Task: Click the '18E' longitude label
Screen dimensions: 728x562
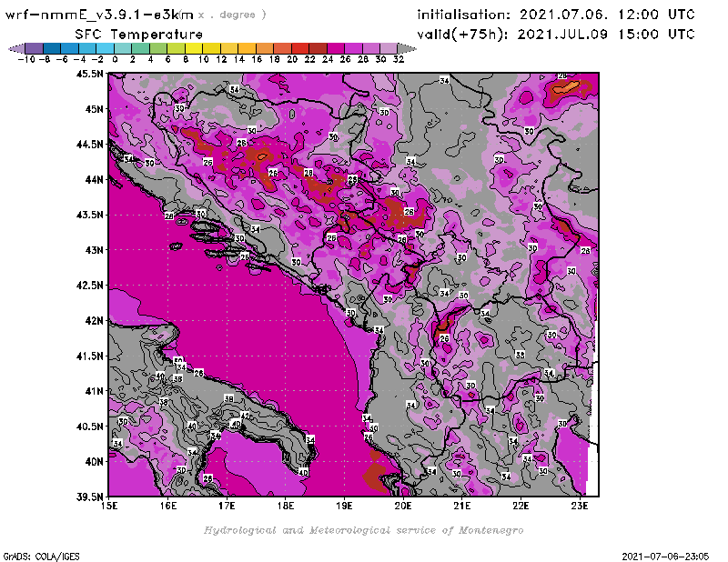Action: (x=286, y=506)
